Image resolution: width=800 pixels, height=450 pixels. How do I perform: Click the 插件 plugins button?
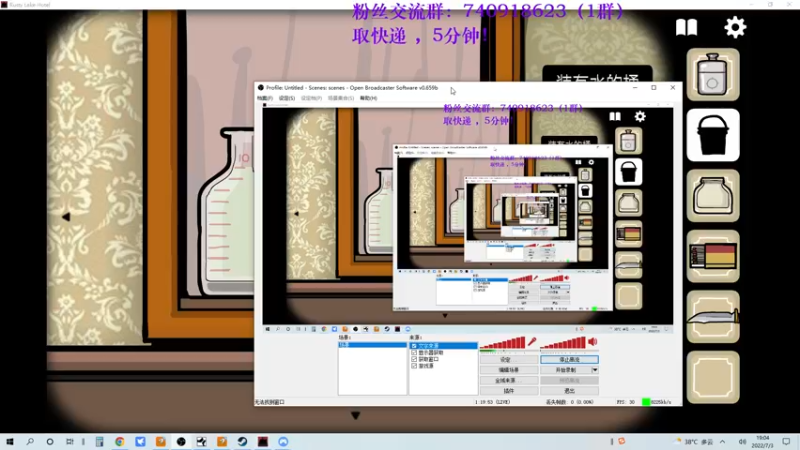tap(509, 391)
